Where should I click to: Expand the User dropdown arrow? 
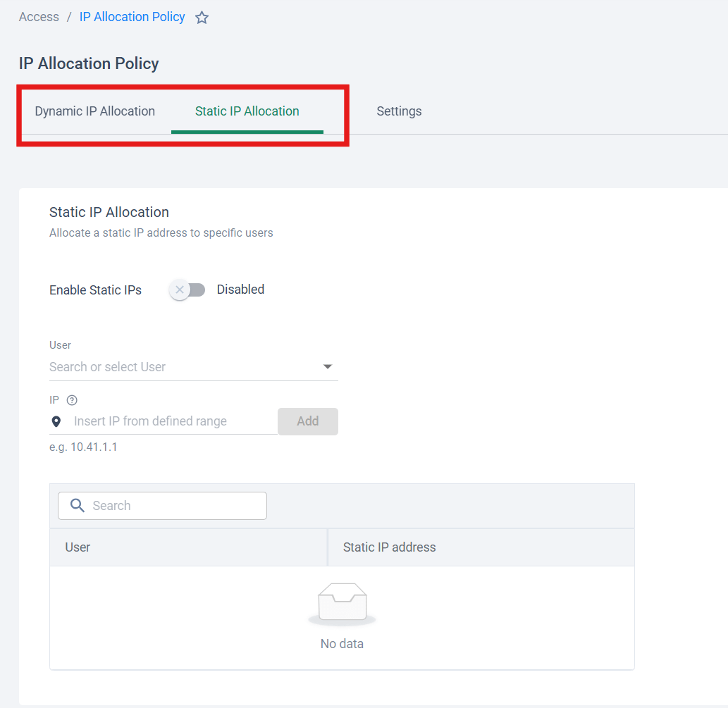tap(328, 367)
